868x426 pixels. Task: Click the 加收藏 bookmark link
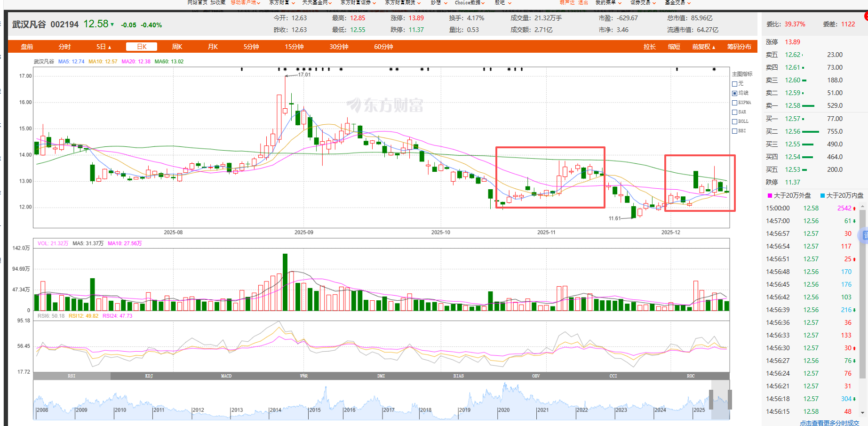click(x=217, y=2)
